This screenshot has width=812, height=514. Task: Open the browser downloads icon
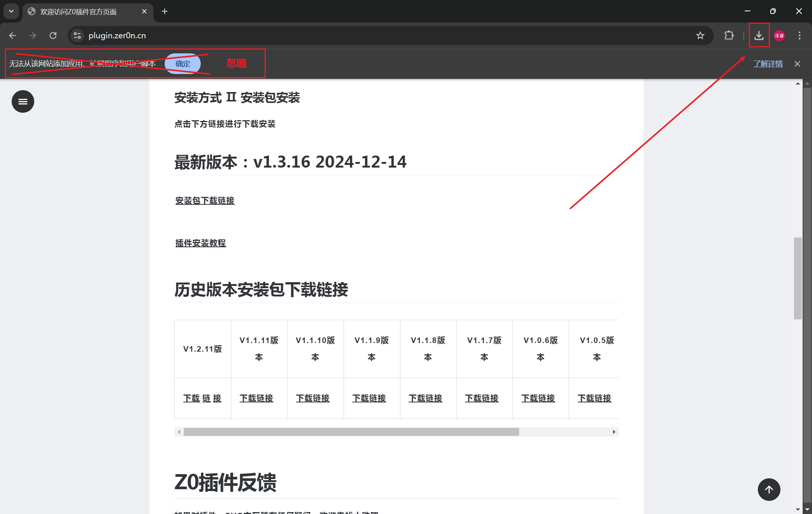[x=759, y=35]
